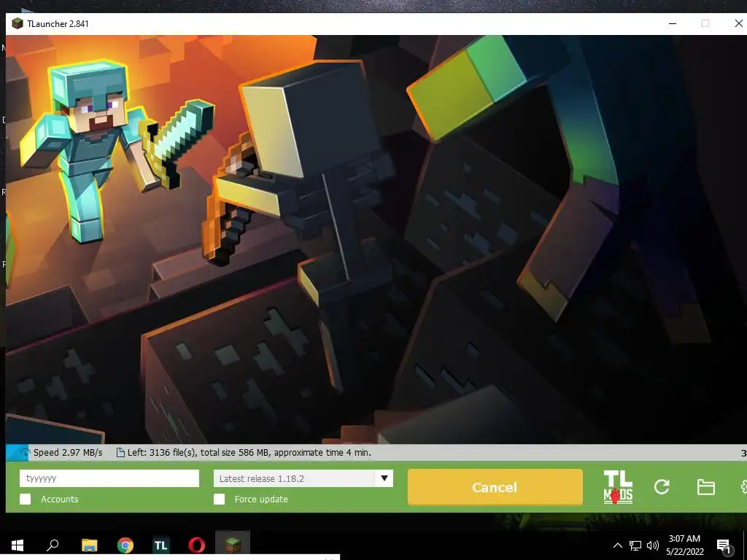Enable the Force update checkbox
Viewport: 747px width, 560px height.
point(219,499)
